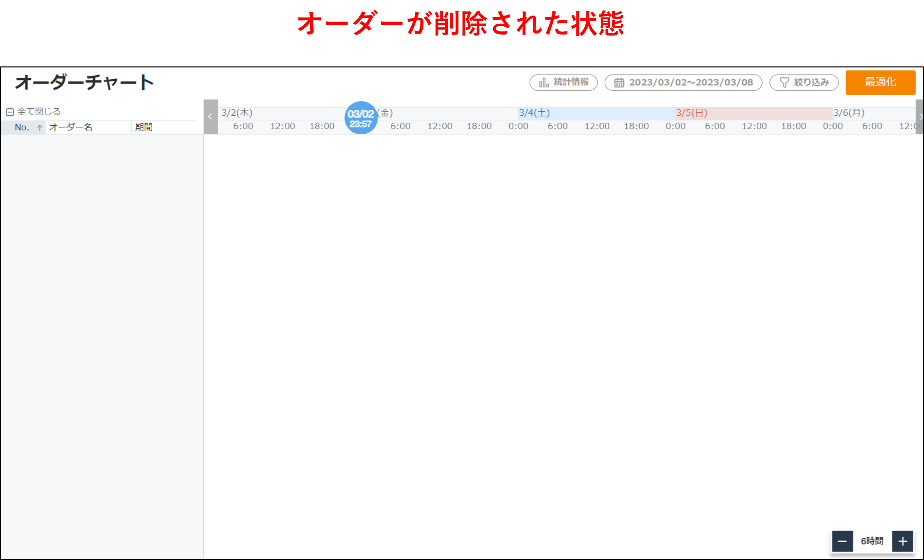Zoom out the timeline with the minus button
924x560 pixels.
click(x=842, y=541)
